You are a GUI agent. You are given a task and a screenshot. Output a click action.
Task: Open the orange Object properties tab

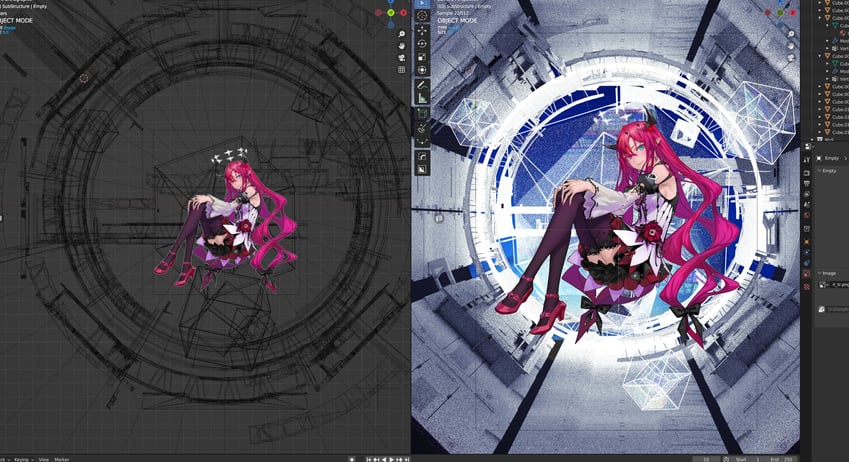pyautogui.click(x=807, y=242)
